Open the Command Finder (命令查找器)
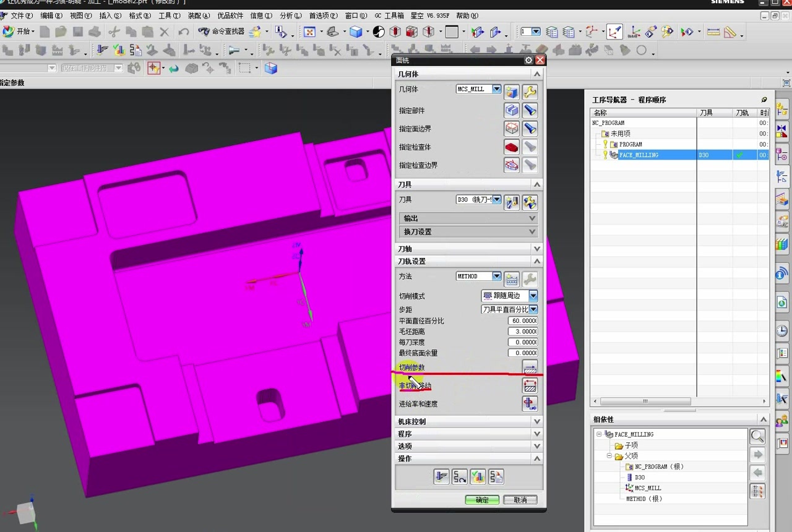Image resolution: width=792 pixels, height=532 pixels. 221,32
